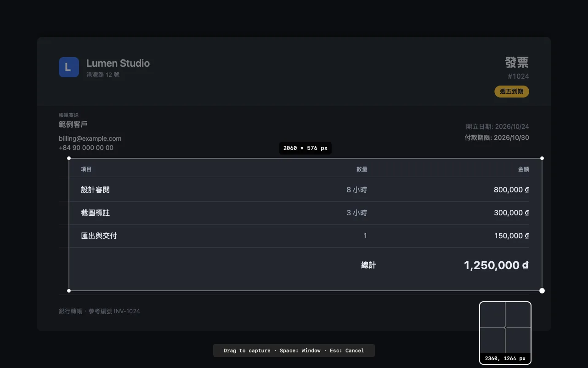Click the phone number +84 90 000 00 00
This screenshot has width=588, height=368.
point(86,148)
